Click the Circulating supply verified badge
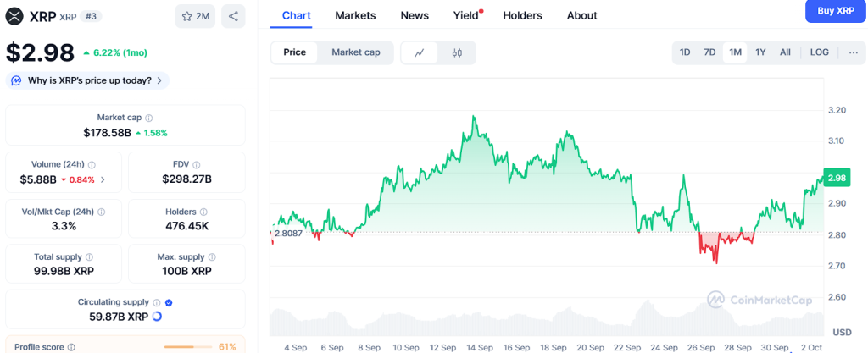 (x=169, y=302)
